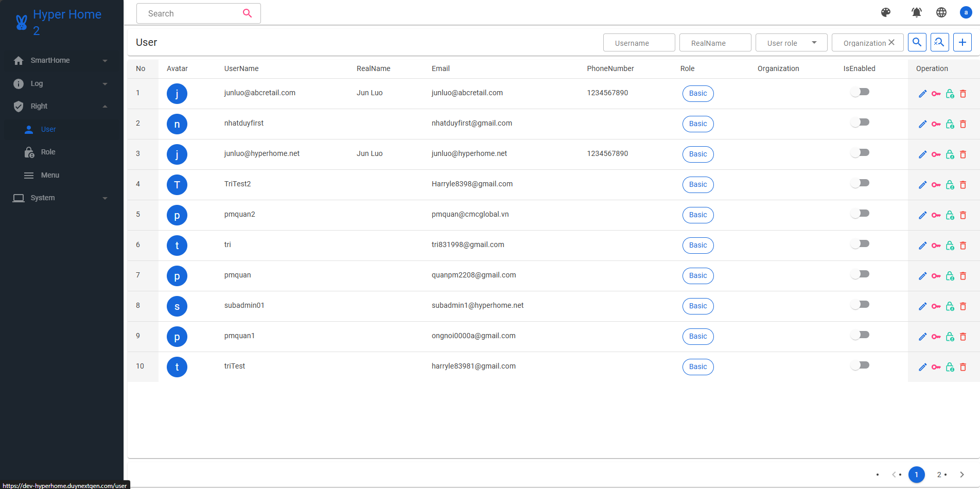Toggle IsEnabled for junluo@hyperhome.net

click(x=860, y=153)
